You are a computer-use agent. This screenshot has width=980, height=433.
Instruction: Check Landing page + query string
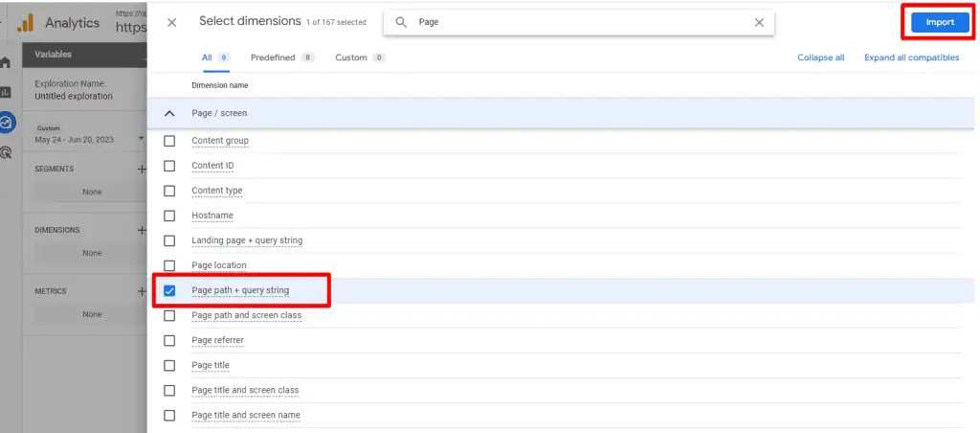tap(169, 240)
